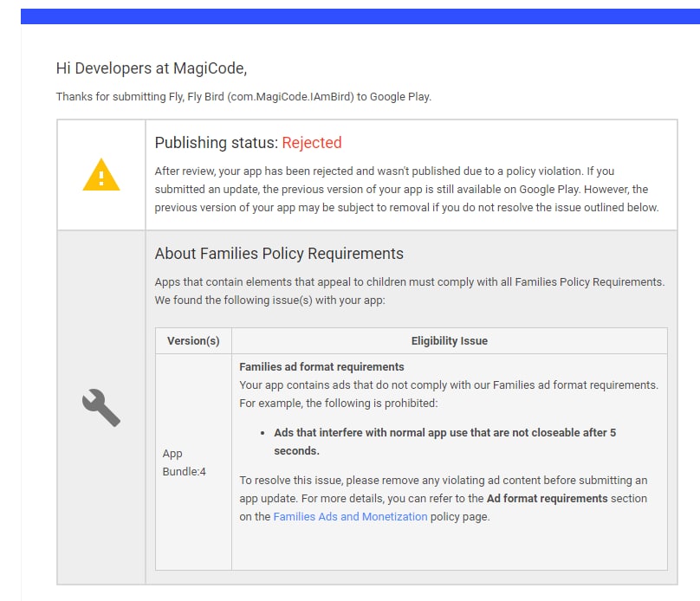
Task: Click the 'Families ad format requirements' bold title
Action: pyautogui.click(x=321, y=367)
